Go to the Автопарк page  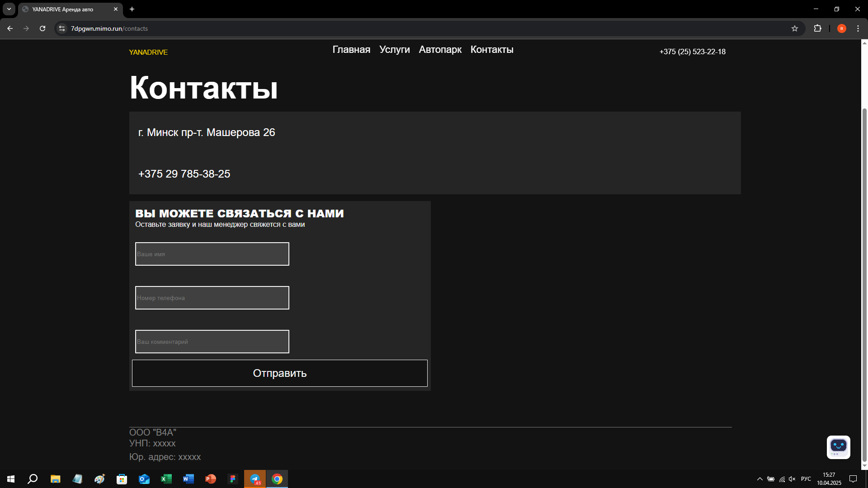pos(440,50)
